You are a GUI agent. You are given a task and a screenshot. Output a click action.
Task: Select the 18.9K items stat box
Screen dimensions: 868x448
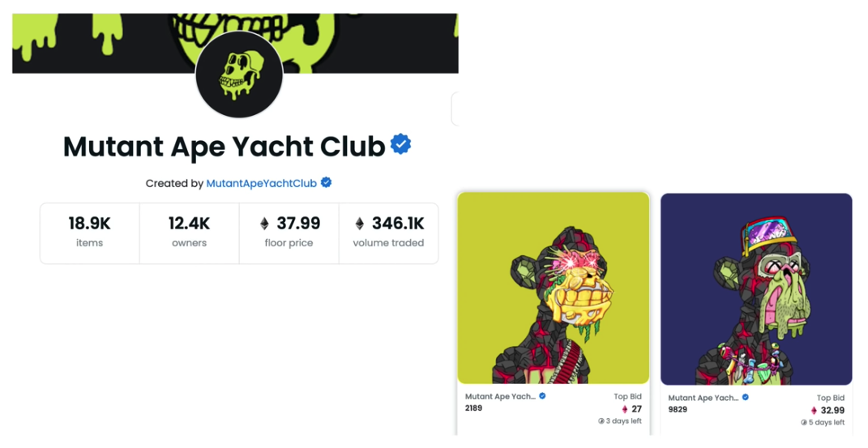(90, 233)
